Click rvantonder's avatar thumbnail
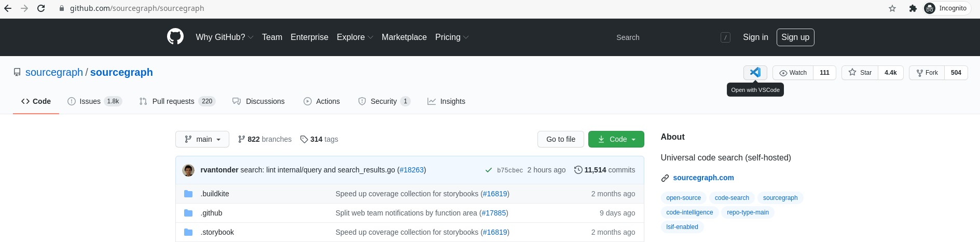Image resolution: width=980 pixels, height=242 pixels. pos(189,170)
